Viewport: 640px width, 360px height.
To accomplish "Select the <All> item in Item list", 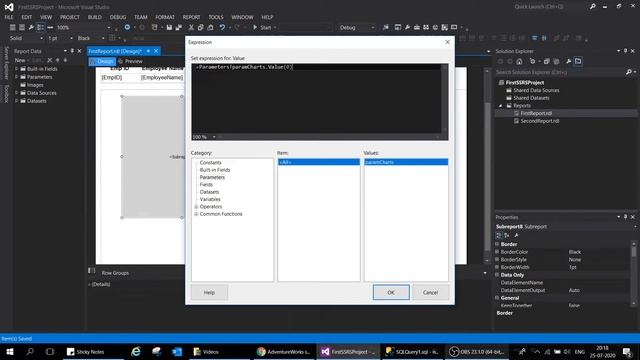I will pyautogui.click(x=319, y=162).
